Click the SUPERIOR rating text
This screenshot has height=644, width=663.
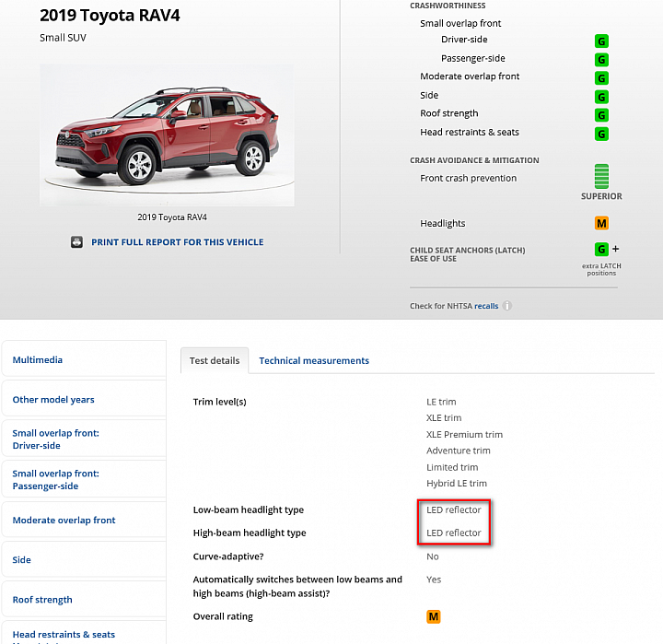tap(601, 196)
